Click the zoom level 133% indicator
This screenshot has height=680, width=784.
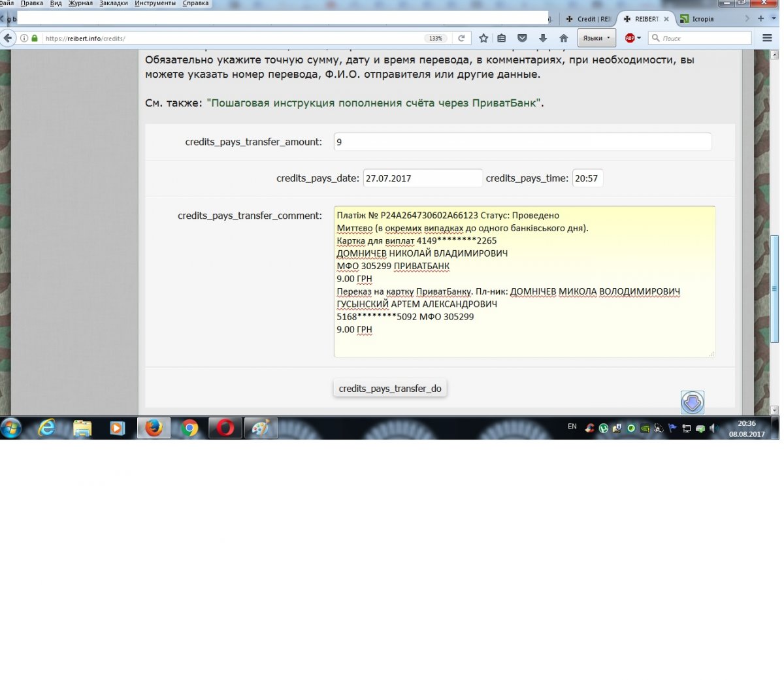pyautogui.click(x=436, y=39)
